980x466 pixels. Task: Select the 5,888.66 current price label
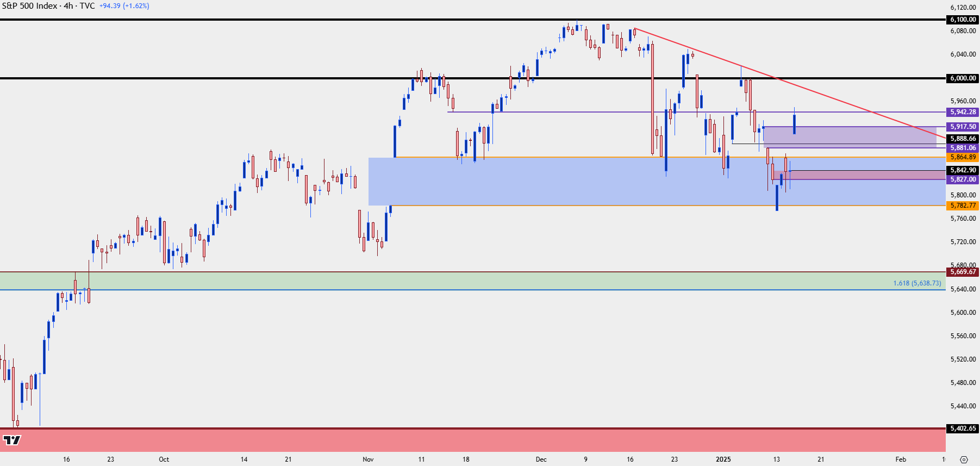click(x=963, y=139)
